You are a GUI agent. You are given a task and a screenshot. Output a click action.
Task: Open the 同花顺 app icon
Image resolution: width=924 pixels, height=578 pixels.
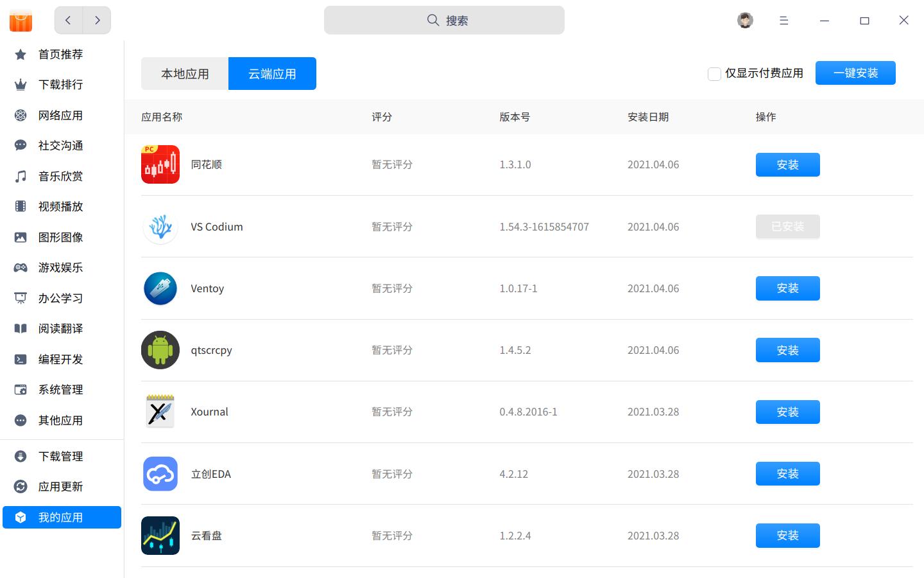160,164
